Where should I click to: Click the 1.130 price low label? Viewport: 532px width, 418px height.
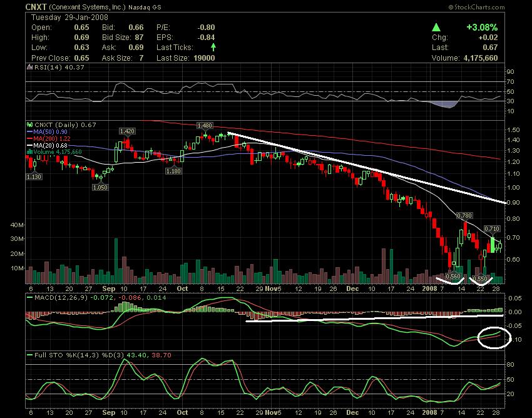click(34, 176)
